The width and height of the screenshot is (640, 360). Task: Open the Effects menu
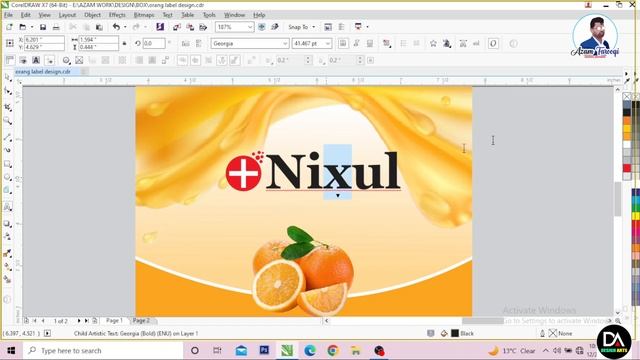(x=117, y=15)
